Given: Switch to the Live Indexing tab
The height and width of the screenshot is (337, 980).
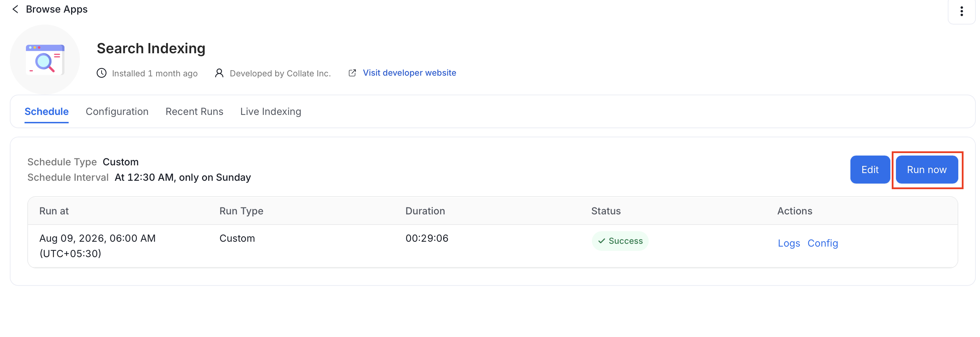Looking at the screenshot, I should [x=270, y=111].
